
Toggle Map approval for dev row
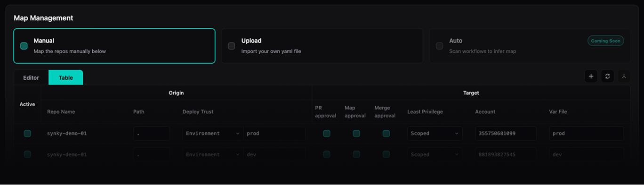356,154
